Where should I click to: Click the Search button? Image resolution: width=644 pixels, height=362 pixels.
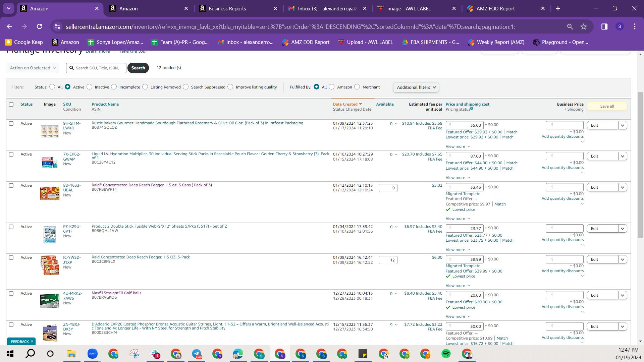point(138,68)
